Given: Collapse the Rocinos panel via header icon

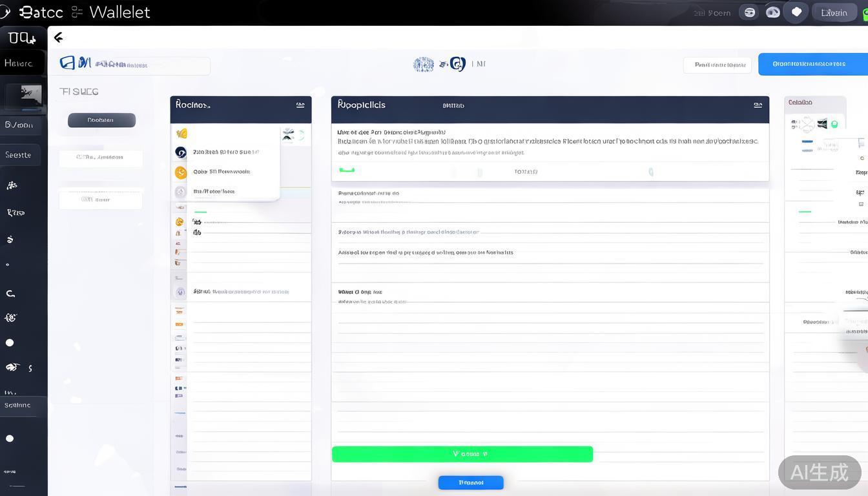Looking at the screenshot, I should coord(300,105).
